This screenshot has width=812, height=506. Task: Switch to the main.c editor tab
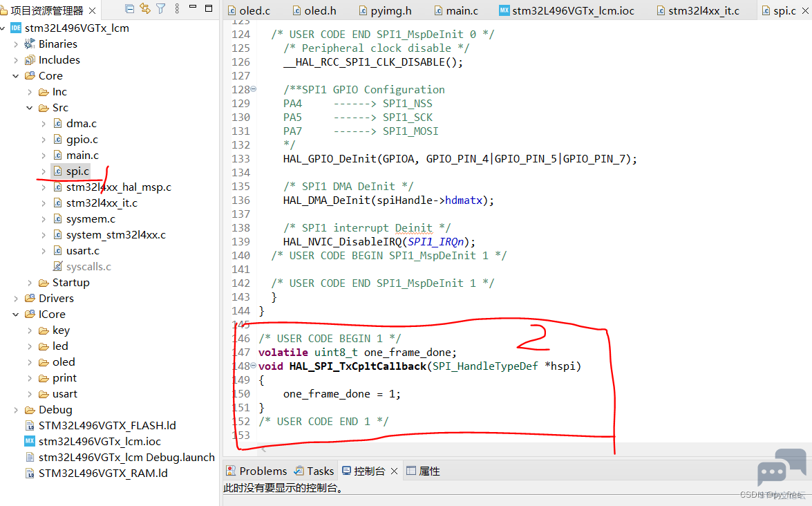pos(456,10)
